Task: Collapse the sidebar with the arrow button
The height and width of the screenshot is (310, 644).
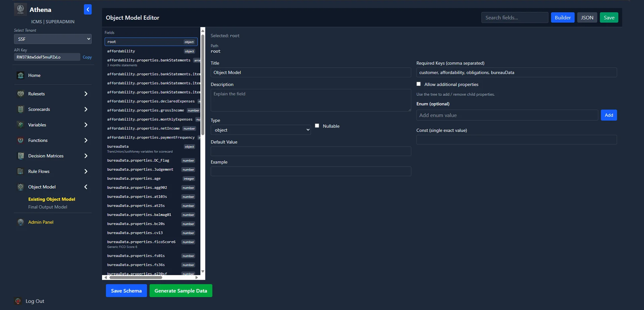Action: 88,10
